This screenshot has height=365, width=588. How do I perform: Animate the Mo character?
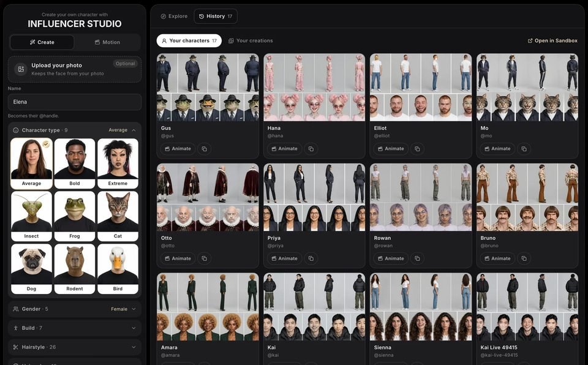(x=497, y=149)
